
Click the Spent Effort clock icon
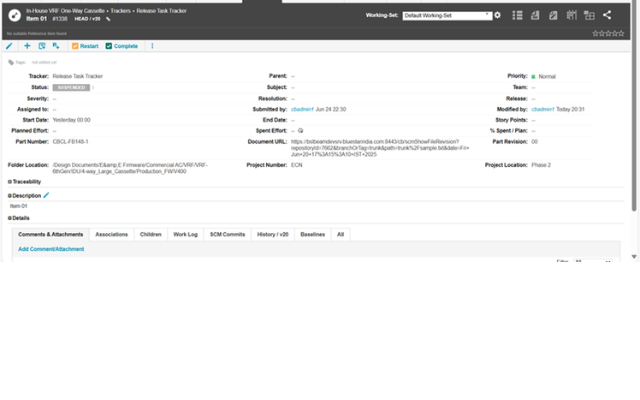pos(300,131)
